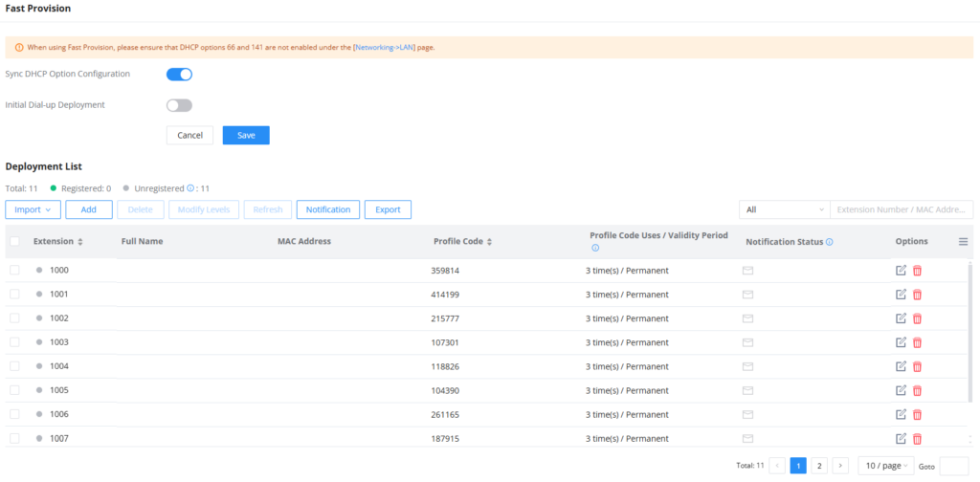Tick the select-all header checkbox

pos(14,242)
